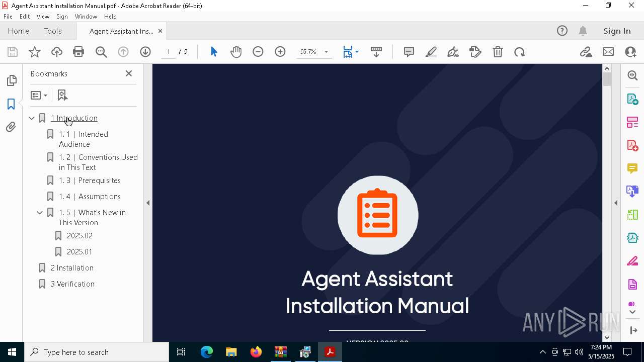Click the Save file icon
The height and width of the screenshot is (362, 644).
click(x=13, y=52)
